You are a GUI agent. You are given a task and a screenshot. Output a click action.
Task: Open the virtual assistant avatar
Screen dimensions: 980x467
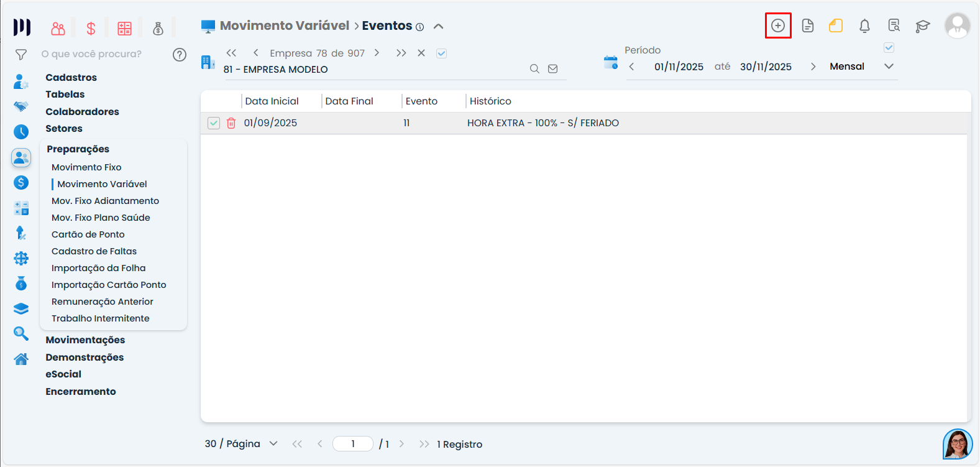(957, 444)
